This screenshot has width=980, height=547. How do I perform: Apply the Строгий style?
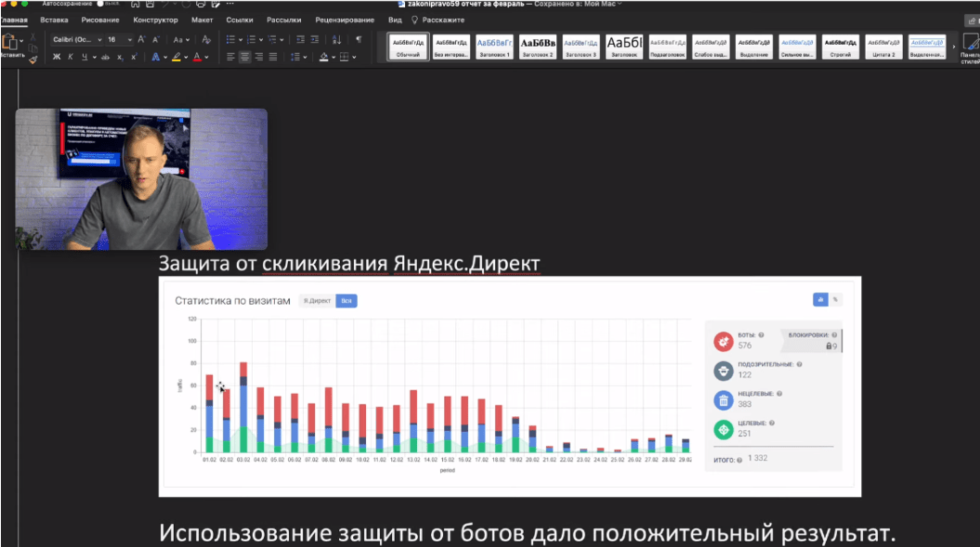pyautogui.click(x=840, y=46)
